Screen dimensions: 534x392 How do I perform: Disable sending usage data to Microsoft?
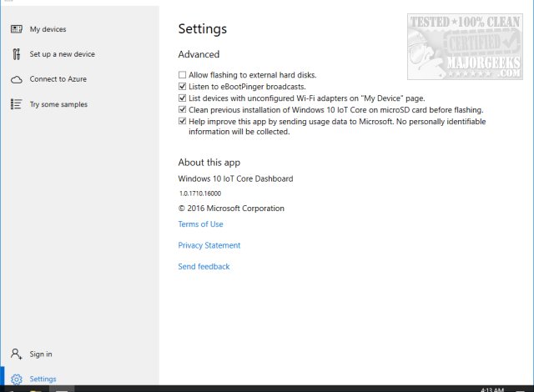click(182, 121)
